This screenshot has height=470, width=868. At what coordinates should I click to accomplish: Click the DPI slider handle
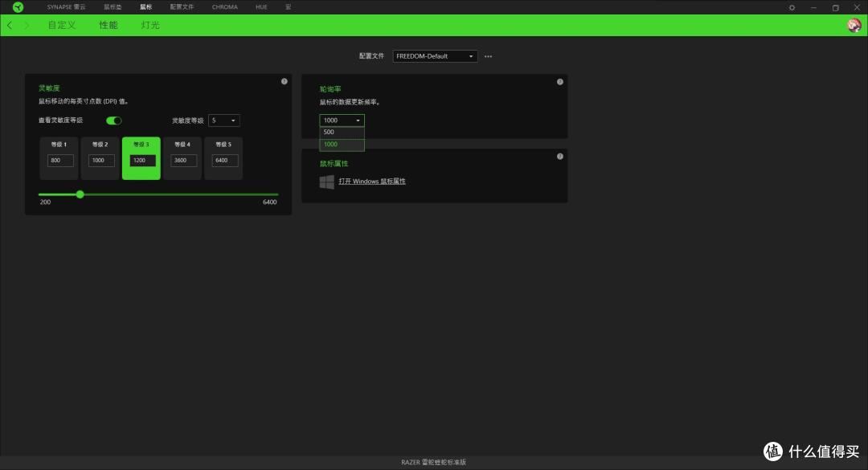tap(80, 194)
